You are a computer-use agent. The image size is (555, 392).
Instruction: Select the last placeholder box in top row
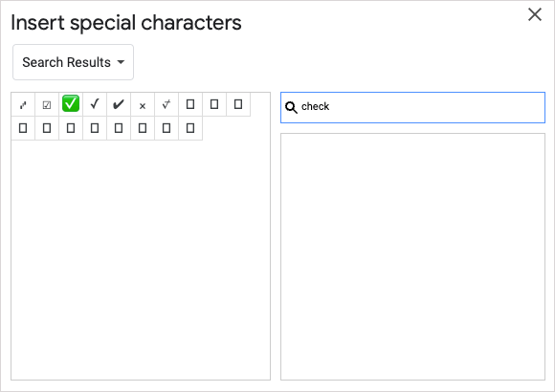coord(238,104)
